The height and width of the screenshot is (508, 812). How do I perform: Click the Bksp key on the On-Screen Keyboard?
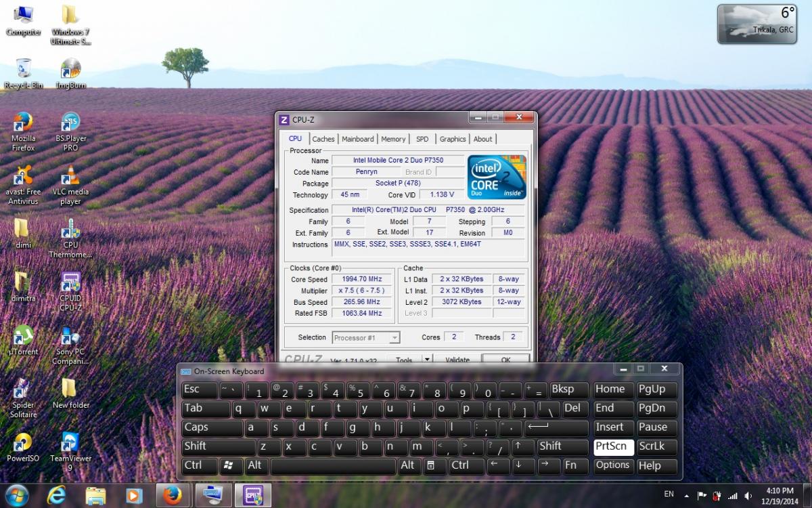tap(568, 389)
